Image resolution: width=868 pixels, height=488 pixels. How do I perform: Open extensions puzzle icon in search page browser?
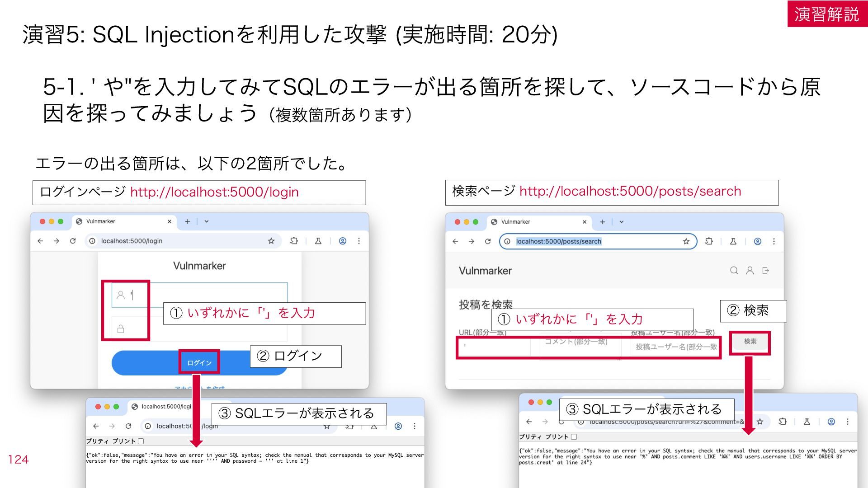709,241
